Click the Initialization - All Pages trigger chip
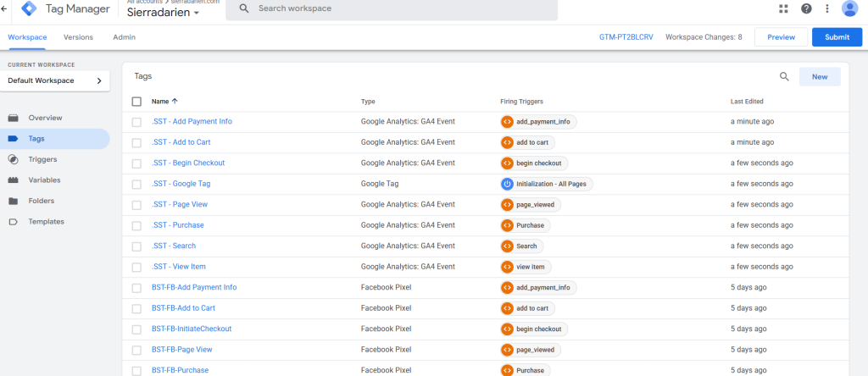868x376 pixels. point(547,184)
